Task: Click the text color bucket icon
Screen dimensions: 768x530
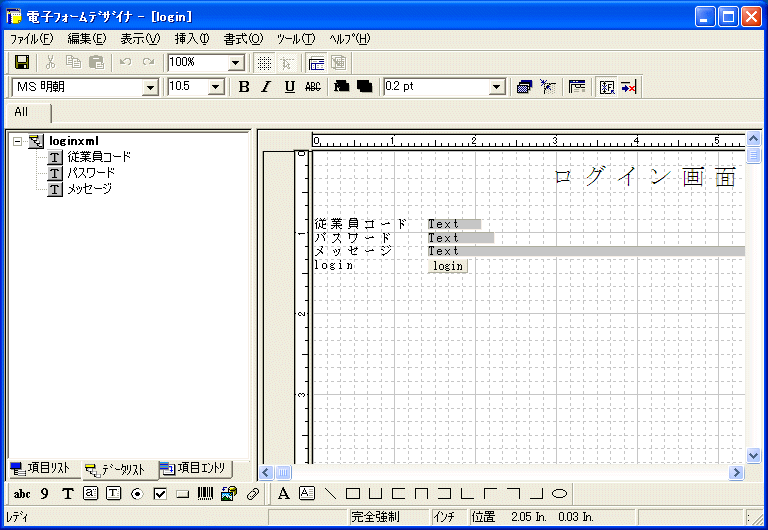Action: [341, 87]
